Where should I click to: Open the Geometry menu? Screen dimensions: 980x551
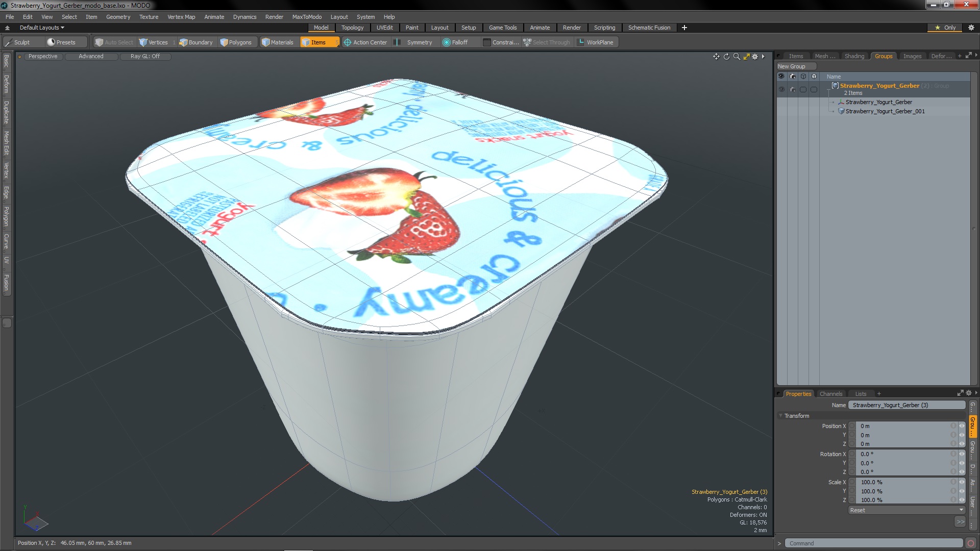[x=118, y=17]
